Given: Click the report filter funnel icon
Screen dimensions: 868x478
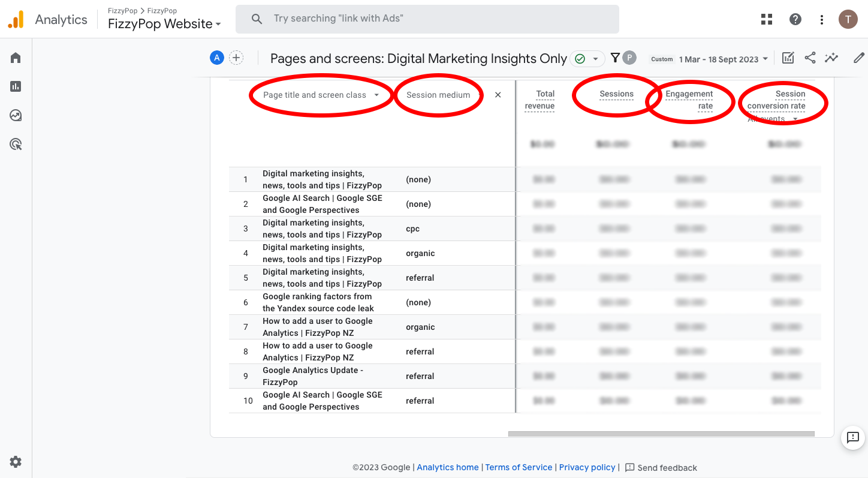Looking at the screenshot, I should click(x=615, y=58).
